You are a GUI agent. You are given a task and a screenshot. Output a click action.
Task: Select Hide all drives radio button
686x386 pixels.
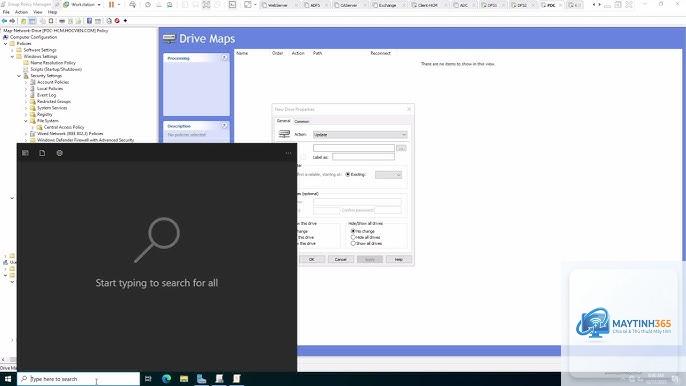tap(353, 237)
